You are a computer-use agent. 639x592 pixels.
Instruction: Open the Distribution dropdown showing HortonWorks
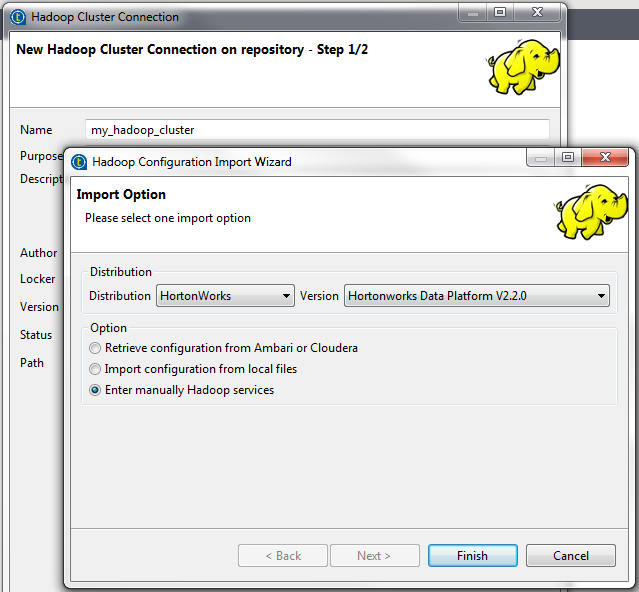pos(225,296)
